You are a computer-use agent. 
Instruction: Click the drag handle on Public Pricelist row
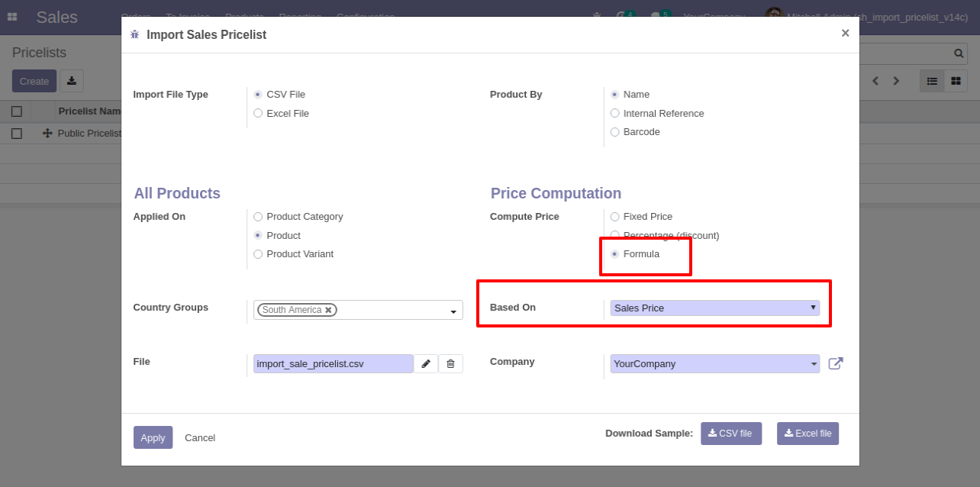[x=47, y=133]
